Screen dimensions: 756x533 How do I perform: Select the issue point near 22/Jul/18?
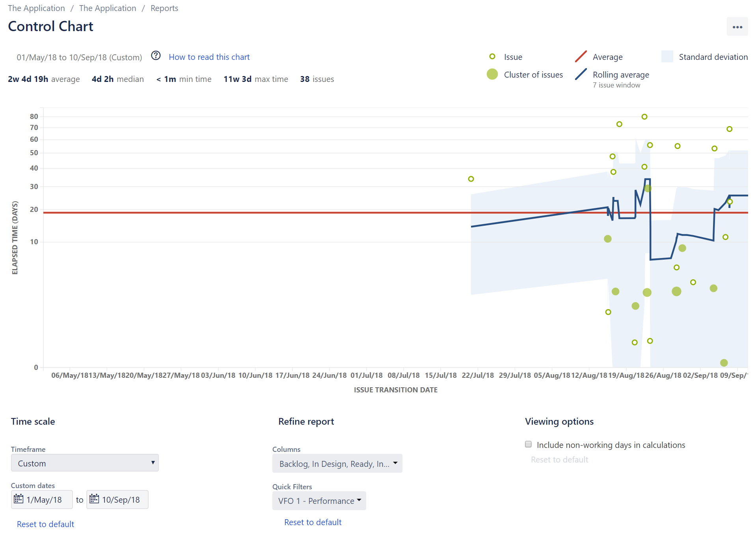(471, 179)
